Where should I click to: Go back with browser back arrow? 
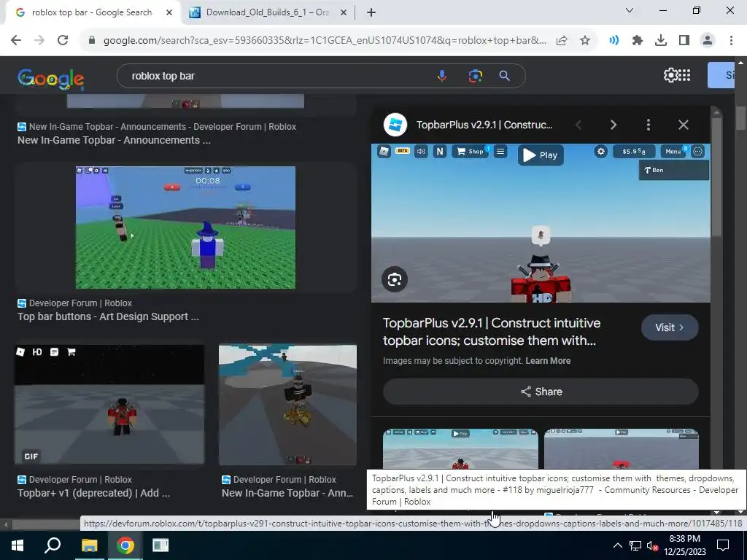(x=16, y=41)
